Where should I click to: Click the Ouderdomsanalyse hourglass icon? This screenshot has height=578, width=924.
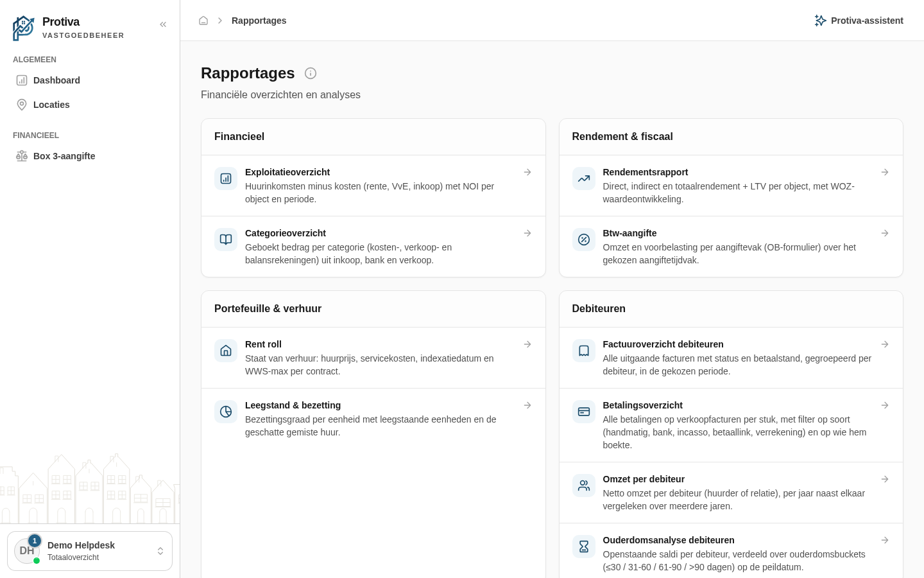(x=584, y=547)
